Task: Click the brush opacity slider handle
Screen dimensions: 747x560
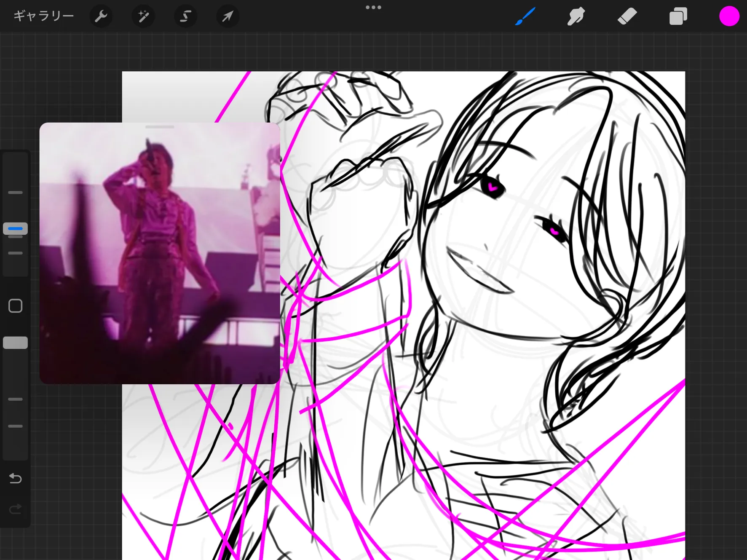Action: (x=15, y=343)
